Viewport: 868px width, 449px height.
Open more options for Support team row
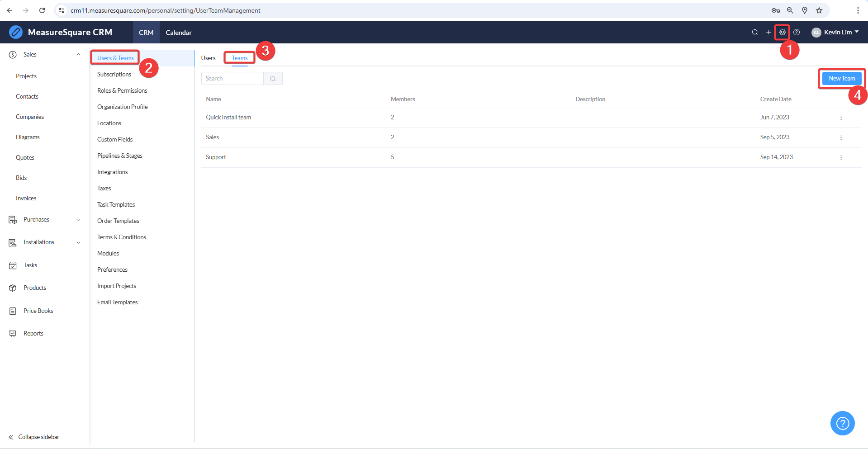[841, 157]
